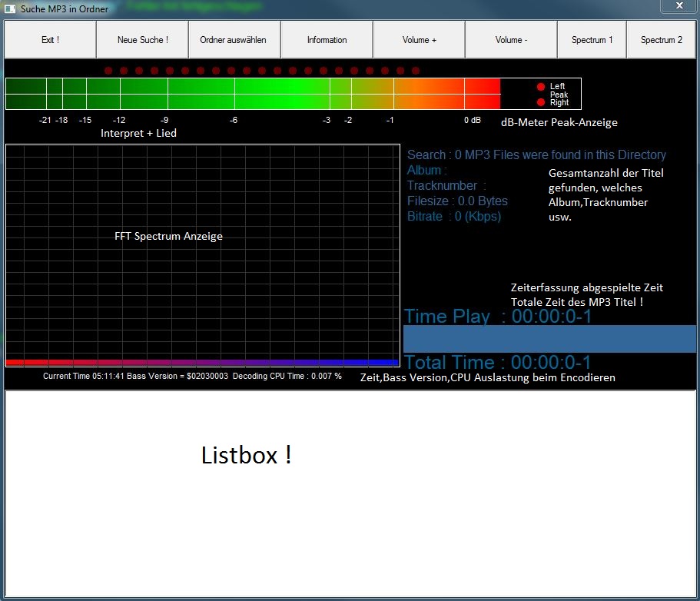Click the dB peak meter bar
The height and width of the screenshot is (601, 700).
click(252, 93)
